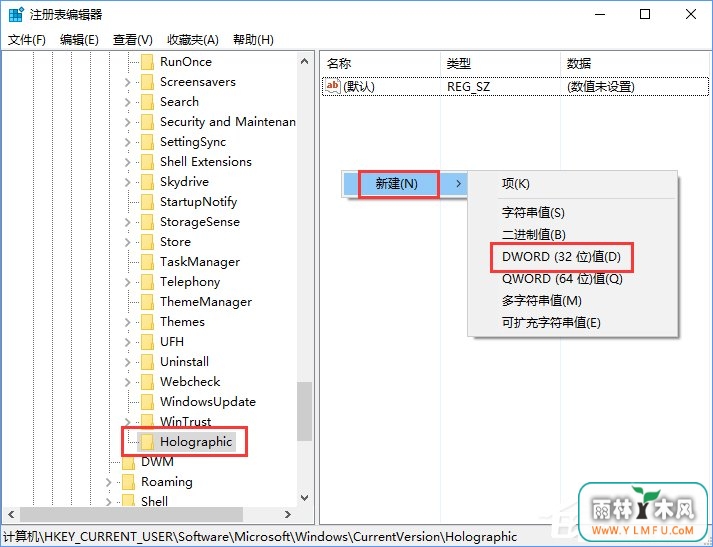The height and width of the screenshot is (547, 713).
Task: Expand the Skydrive key
Action: [127, 182]
